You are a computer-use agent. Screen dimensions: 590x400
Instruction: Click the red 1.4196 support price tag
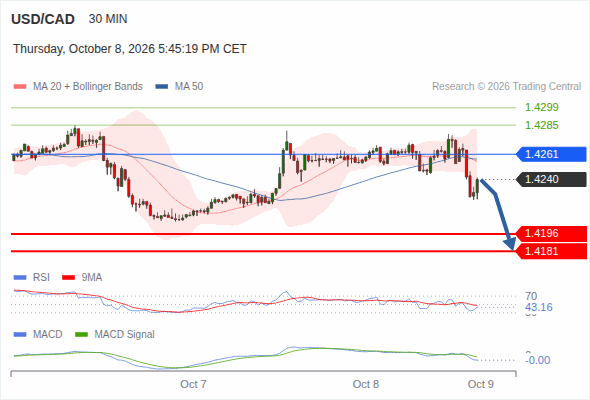pos(551,233)
